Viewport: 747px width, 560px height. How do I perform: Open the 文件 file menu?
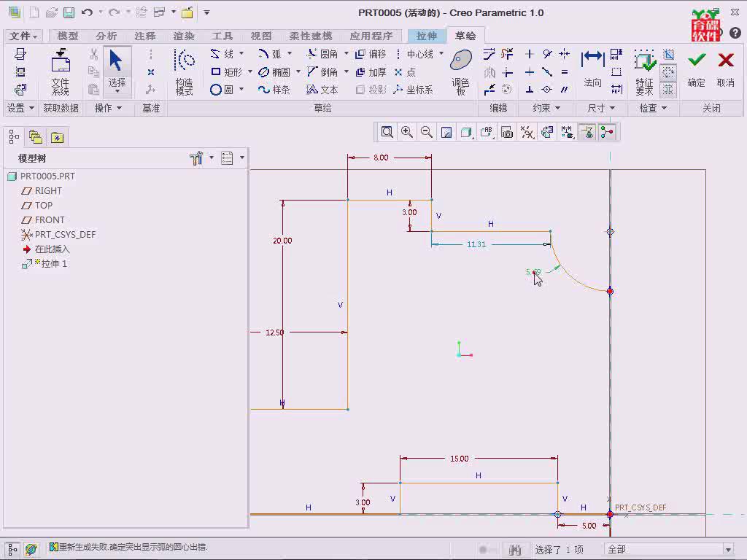click(x=23, y=36)
